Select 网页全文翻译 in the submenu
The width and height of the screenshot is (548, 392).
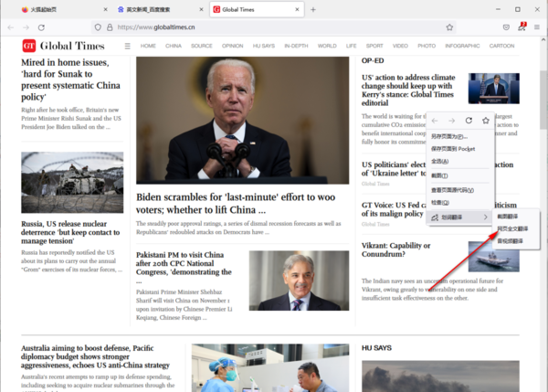point(516,228)
